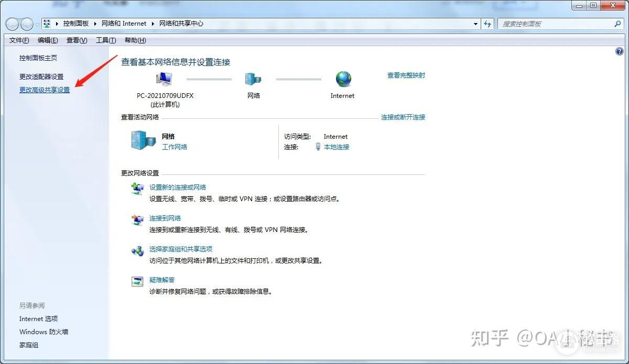Click the work network building icon
This screenshot has width=629, height=364.
(x=143, y=140)
